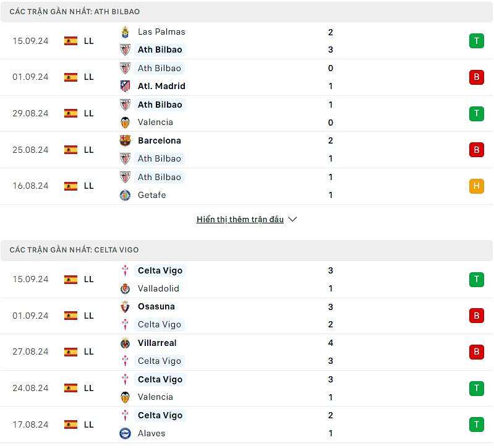Click the Barcelona club crest
494x448 pixels.
125,140
